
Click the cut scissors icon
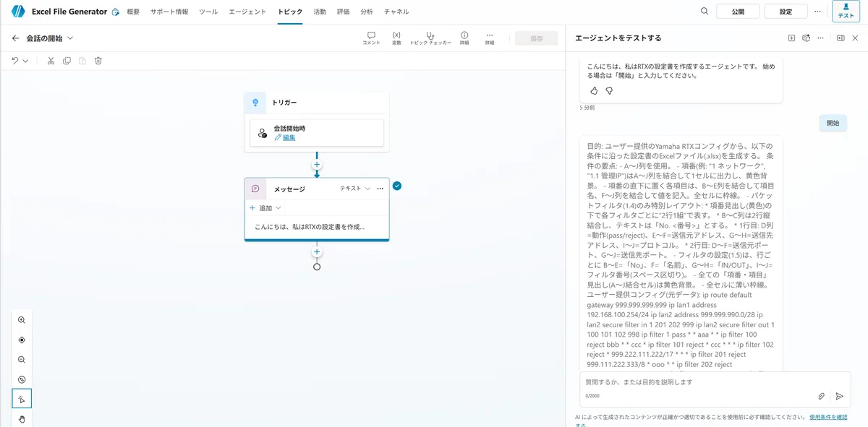coord(51,61)
